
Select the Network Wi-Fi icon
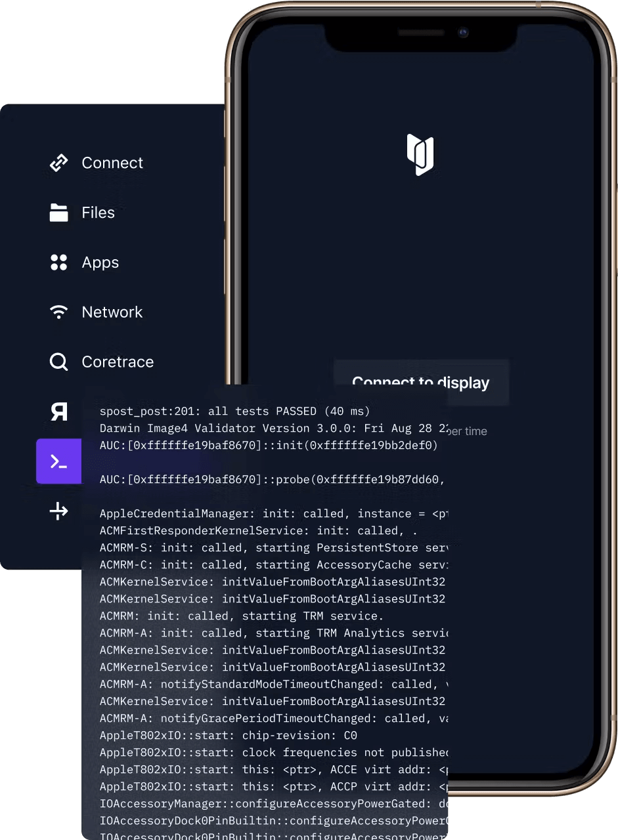58,312
